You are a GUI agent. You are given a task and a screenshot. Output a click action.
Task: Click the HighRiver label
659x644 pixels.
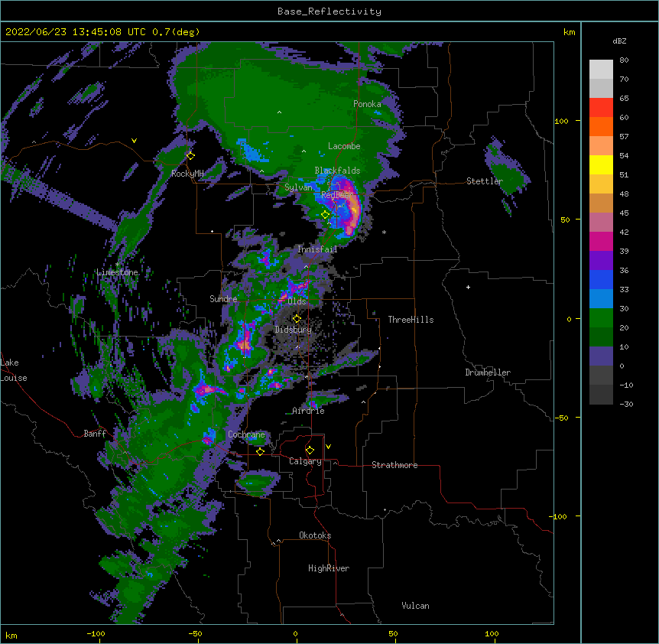[329, 568]
